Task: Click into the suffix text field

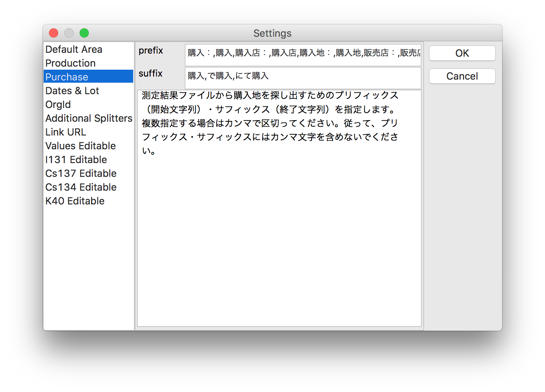Action: [x=303, y=78]
